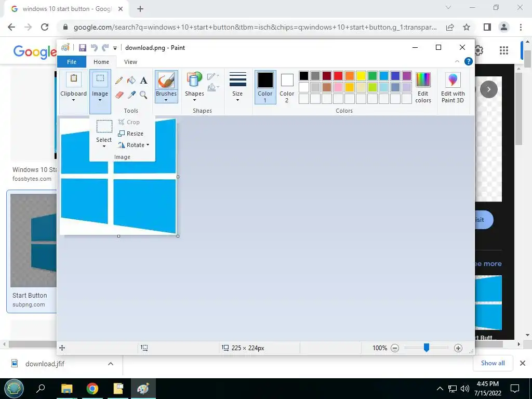Open a new Chrome tab
The image size is (532, 399).
coord(140,9)
